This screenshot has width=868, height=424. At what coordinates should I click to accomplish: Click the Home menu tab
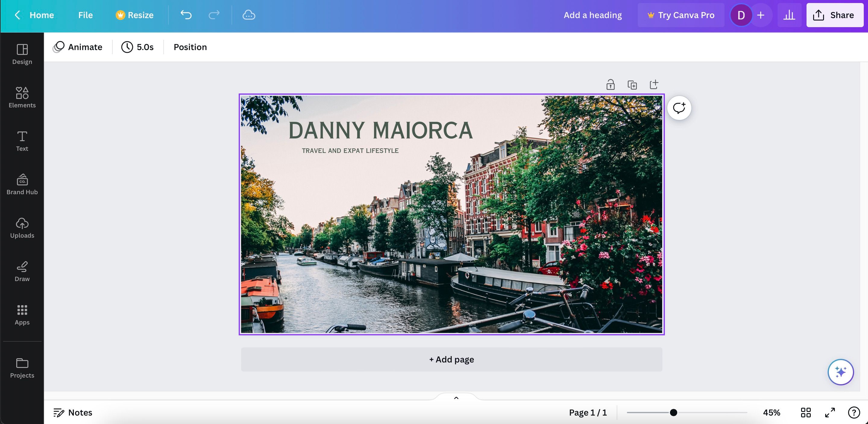click(x=42, y=15)
